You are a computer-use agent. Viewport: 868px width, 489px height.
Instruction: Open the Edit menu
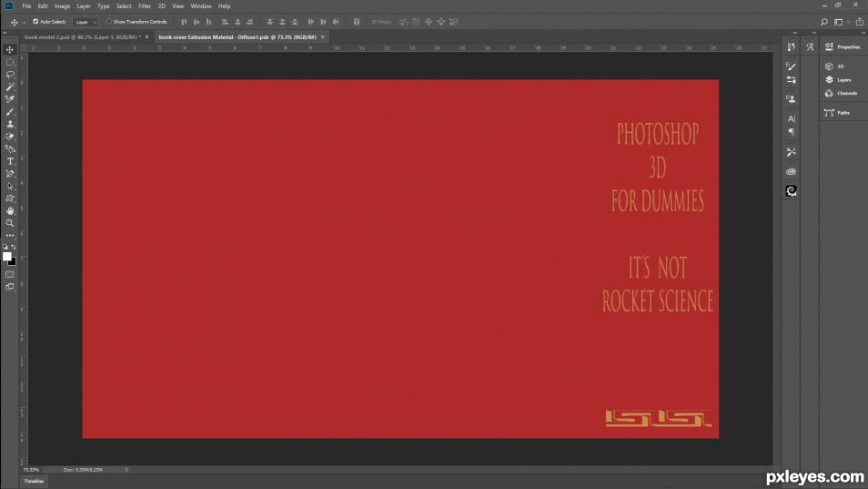[x=43, y=6]
